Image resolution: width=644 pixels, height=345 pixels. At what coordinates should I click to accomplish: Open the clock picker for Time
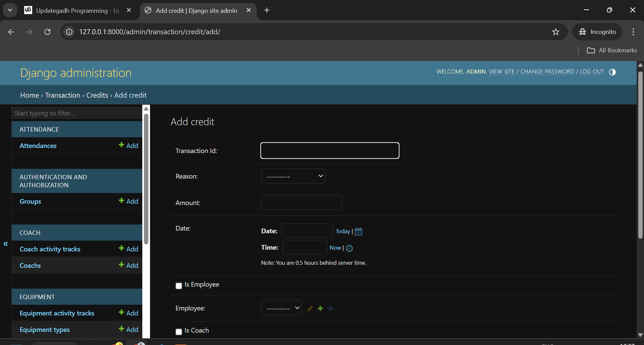tap(349, 248)
